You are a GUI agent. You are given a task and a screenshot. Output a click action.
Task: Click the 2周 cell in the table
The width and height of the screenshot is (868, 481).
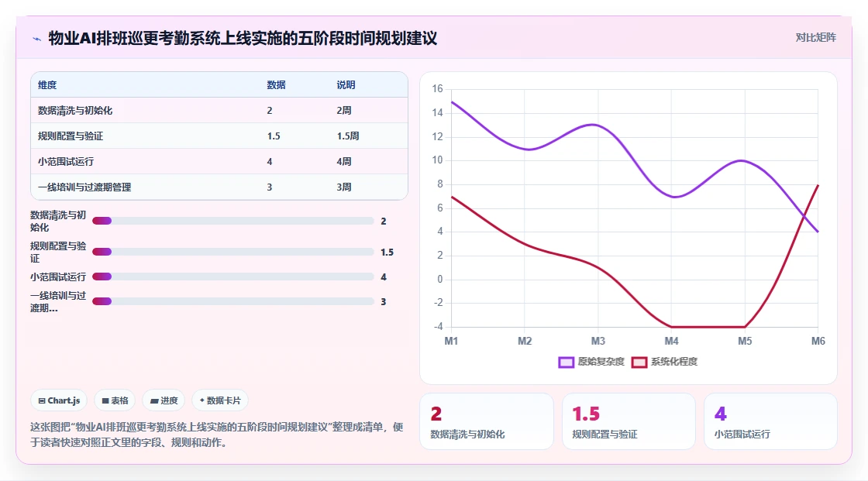pos(344,111)
